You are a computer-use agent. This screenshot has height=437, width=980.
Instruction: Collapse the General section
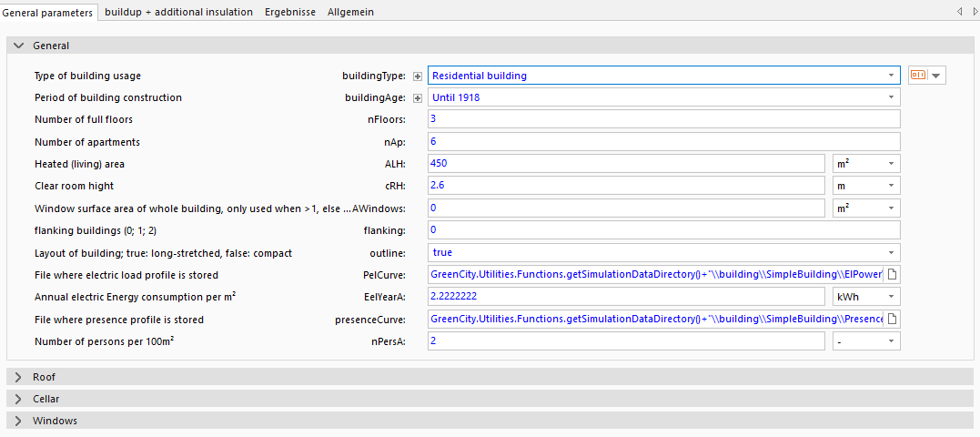pyautogui.click(x=19, y=46)
